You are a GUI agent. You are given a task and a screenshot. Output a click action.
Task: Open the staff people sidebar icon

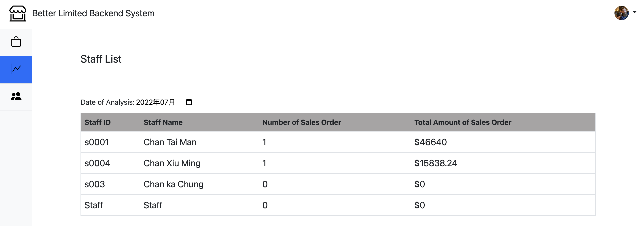16,97
